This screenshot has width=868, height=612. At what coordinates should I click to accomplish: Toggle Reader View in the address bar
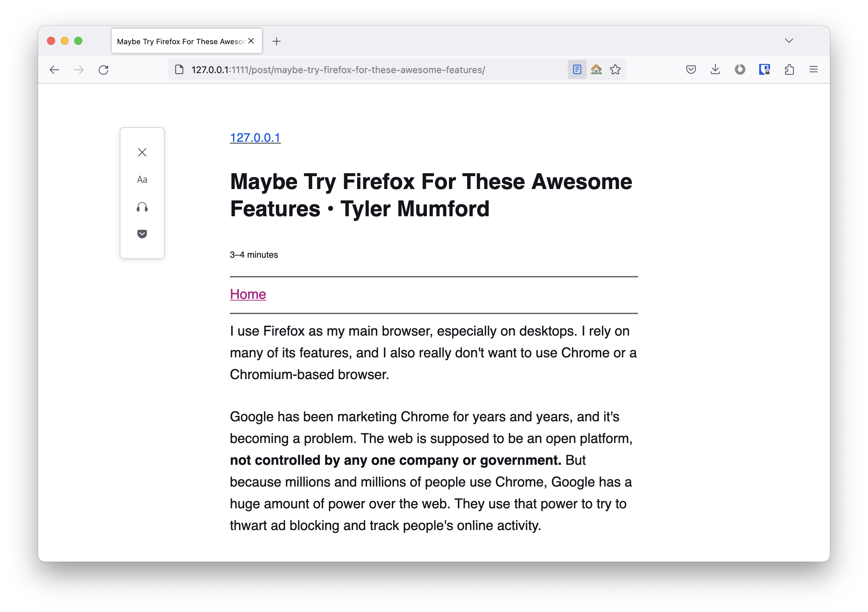[577, 70]
